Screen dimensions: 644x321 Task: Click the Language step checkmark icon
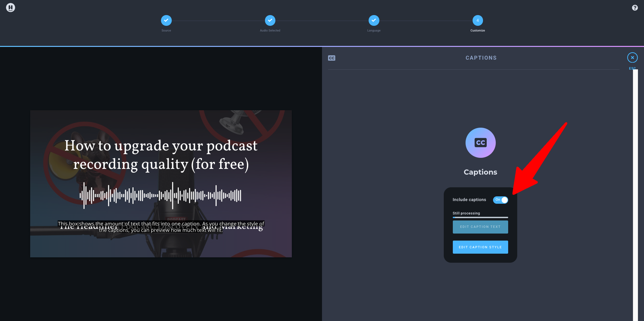[374, 20]
